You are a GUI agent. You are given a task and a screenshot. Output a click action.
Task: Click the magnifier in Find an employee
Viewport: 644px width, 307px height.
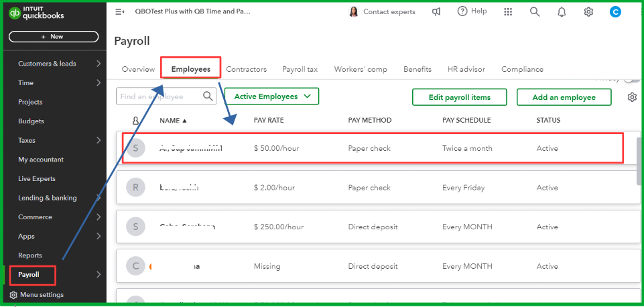(208, 96)
